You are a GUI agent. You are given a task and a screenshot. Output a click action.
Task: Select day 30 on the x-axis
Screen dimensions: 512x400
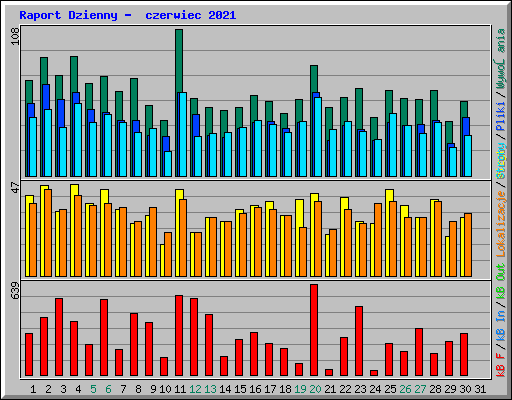pos(465,389)
